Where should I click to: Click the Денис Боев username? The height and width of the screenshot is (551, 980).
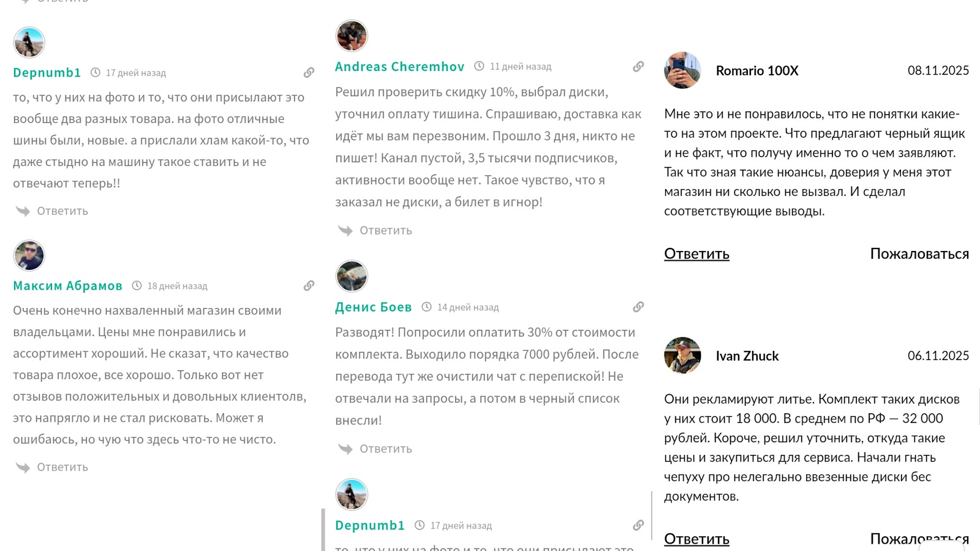[373, 307]
